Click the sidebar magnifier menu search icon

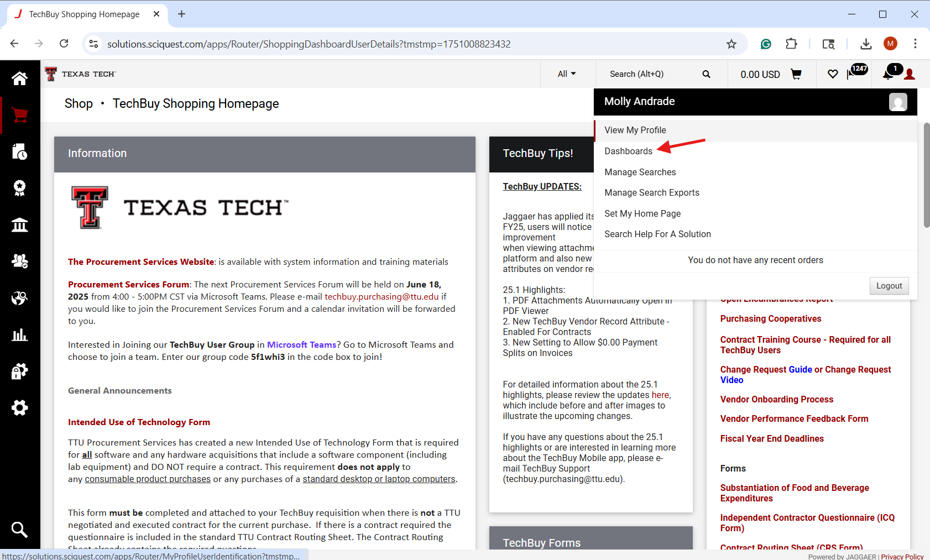coord(19,530)
